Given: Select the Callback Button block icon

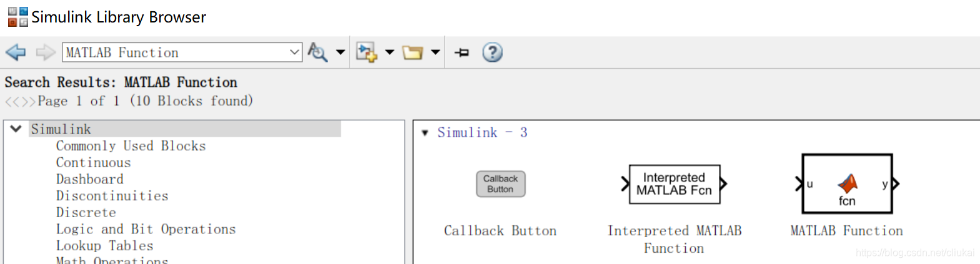Looking at the screenshot, I should tap(500, 184).
